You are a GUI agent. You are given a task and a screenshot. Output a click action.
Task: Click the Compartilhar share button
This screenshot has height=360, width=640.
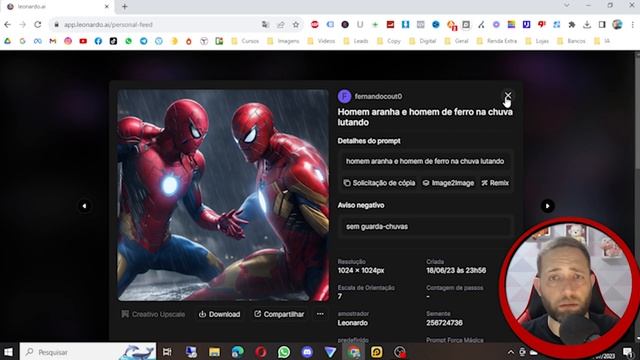279,314
